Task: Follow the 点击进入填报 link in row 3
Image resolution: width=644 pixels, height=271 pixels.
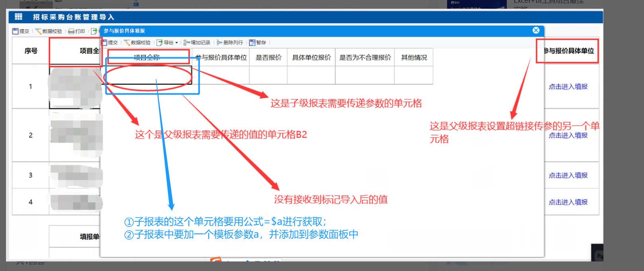Action: (x=568, y=175)
